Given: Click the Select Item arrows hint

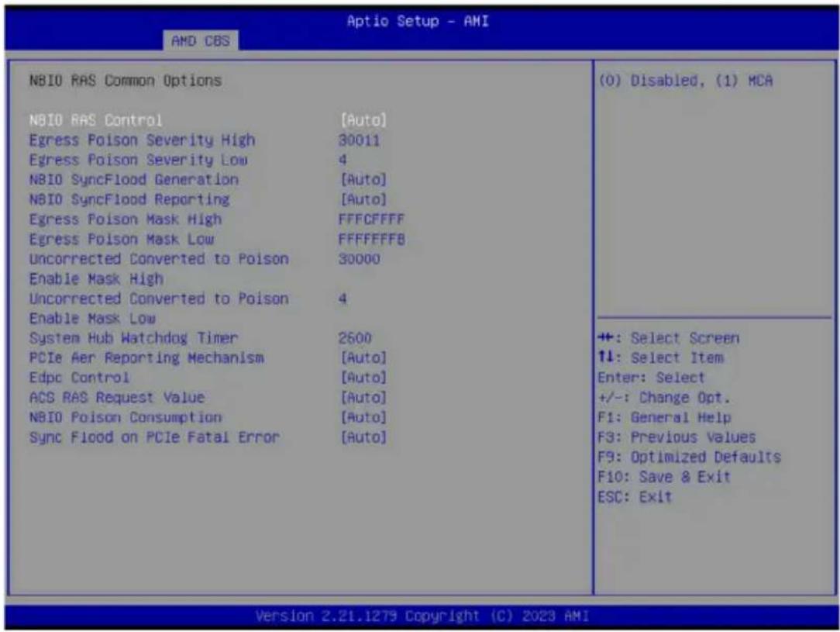Looking at the screenshot, I should [x=660, y=357].
